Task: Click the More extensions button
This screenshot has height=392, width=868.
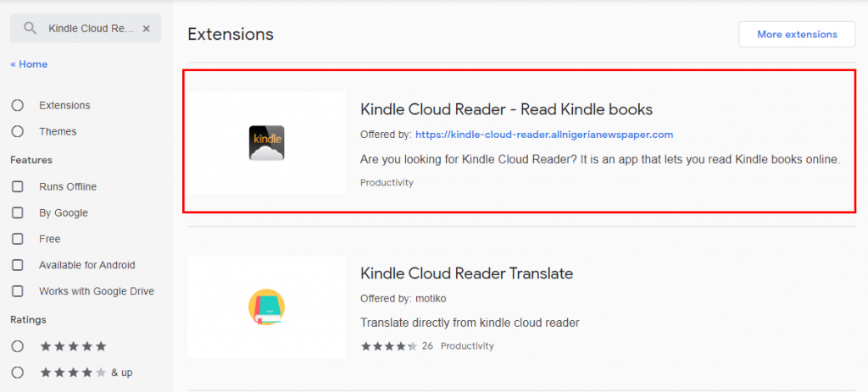Action: pos(797,34)
